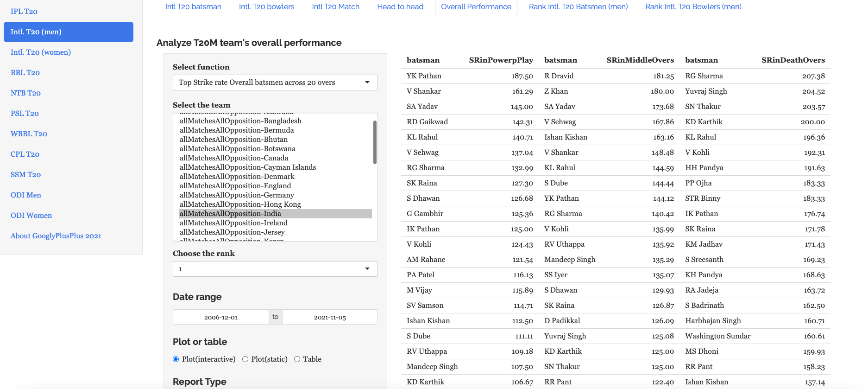This screenshot has width=868, height=389.
Task: Open the Intl T20 batsman tab
Action: 193,7
